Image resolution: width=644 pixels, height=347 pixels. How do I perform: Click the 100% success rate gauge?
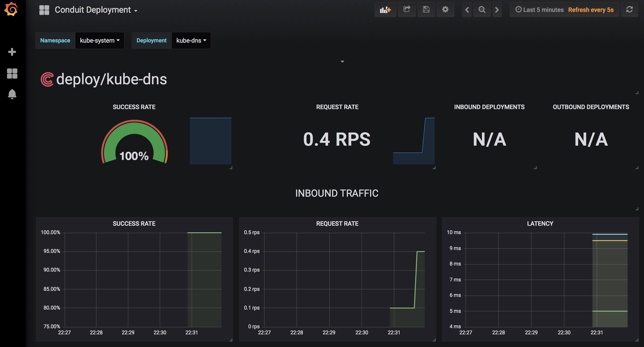[x=134, y=141]
